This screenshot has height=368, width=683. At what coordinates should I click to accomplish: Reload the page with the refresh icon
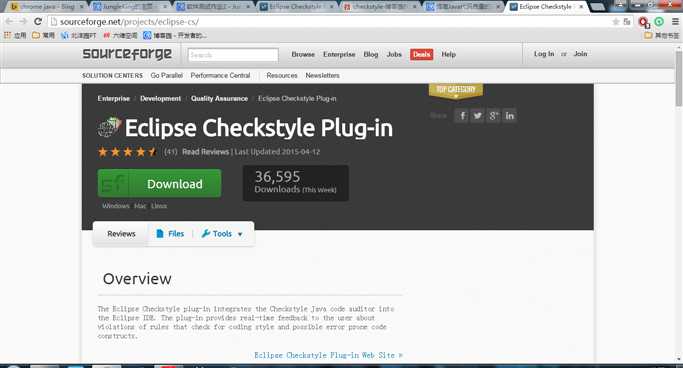tap(38, 21)
